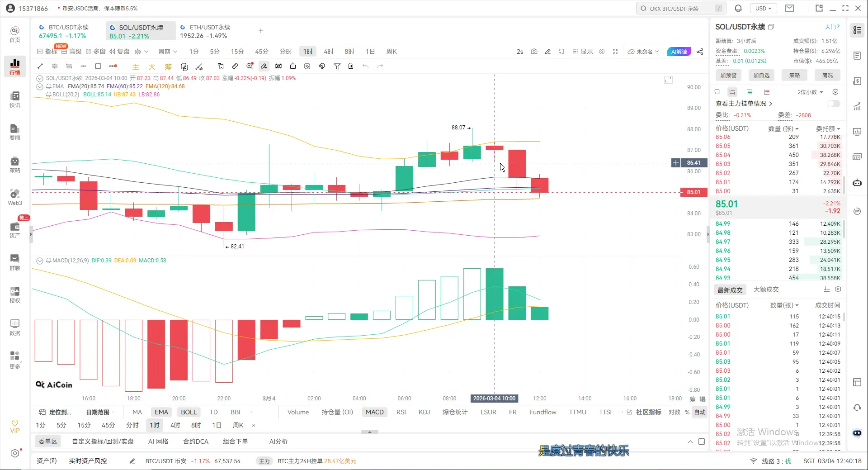Open the 群聊 group chat section
Image resolution: width=868 pixels, height=470 pixels.
point(15,262)
